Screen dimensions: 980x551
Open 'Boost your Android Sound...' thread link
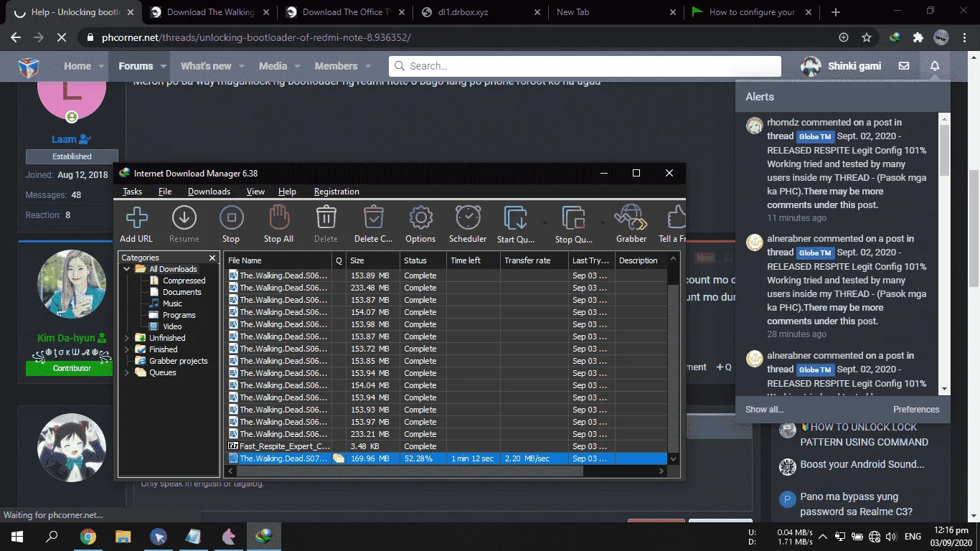coord(862,464)
